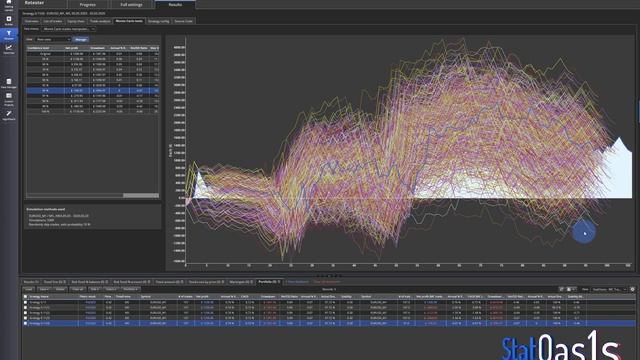Select the Monte Carlo tests tab

point(129,21)
